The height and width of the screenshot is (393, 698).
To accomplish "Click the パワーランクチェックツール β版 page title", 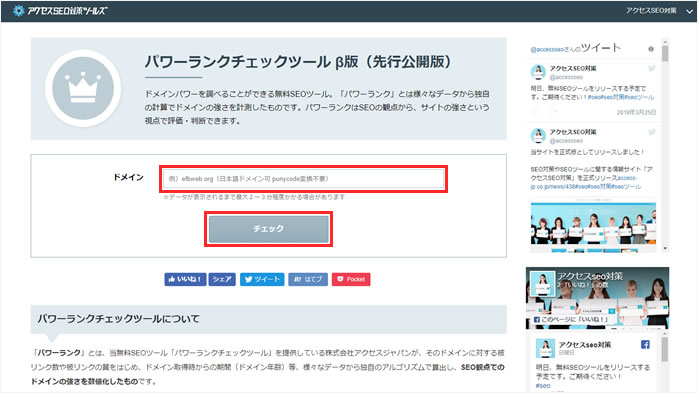I will click(x=297, y=62).
